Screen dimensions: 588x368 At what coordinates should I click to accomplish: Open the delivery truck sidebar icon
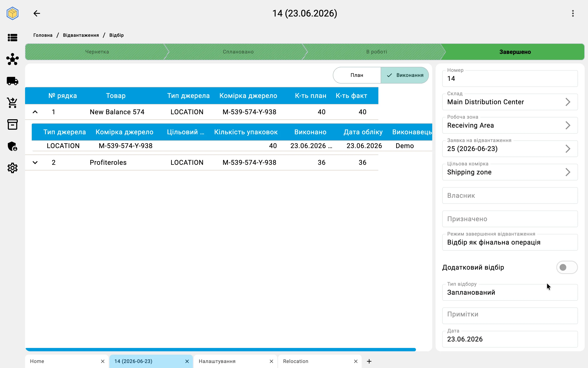click(12, 81)
